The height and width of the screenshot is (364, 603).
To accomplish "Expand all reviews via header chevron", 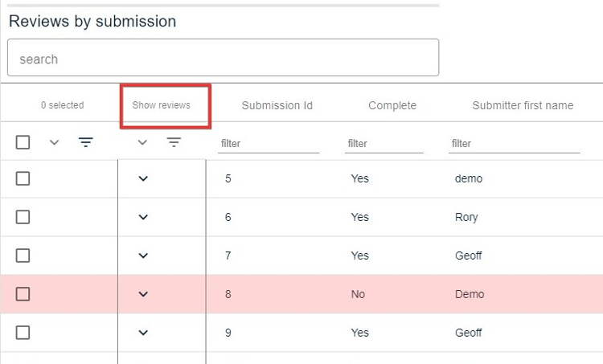I will pyautogui.click(x=142, y=142).
